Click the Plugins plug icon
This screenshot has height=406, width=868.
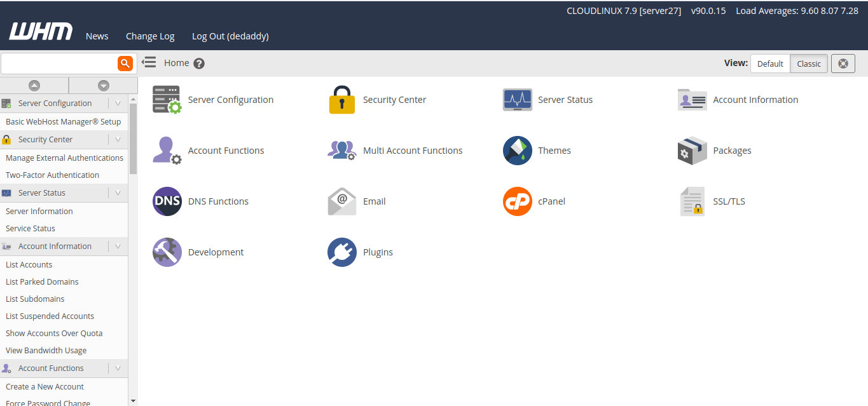click(x=341, y=252)
